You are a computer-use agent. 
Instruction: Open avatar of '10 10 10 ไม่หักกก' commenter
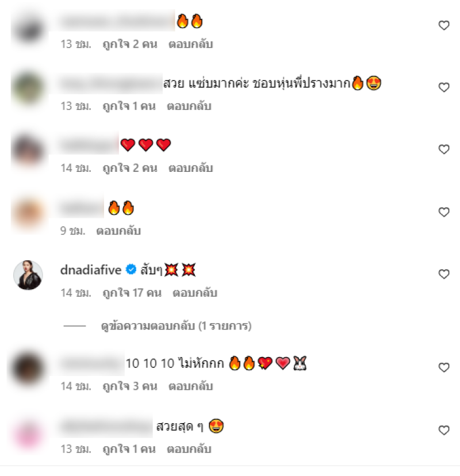pos(28,368)
